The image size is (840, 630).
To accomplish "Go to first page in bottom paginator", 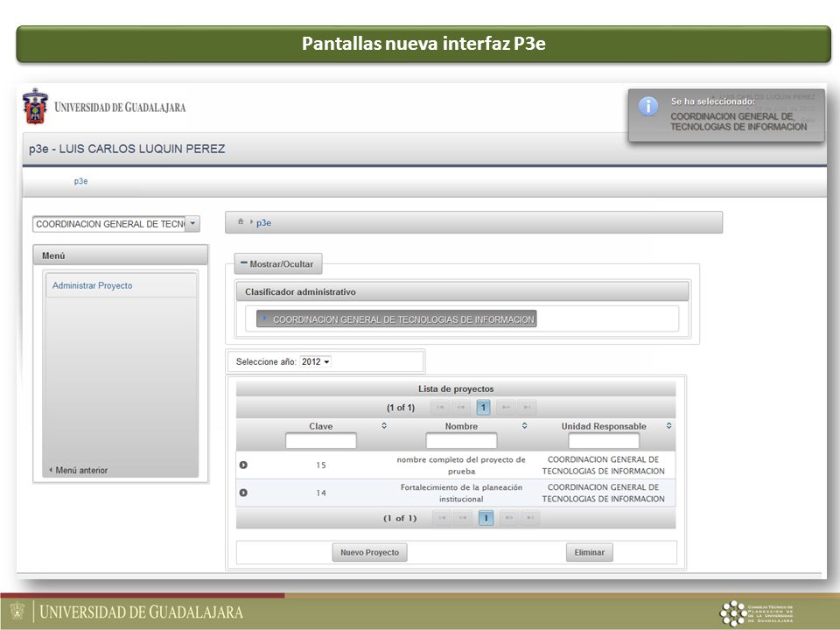I will [x=442, y=518].
